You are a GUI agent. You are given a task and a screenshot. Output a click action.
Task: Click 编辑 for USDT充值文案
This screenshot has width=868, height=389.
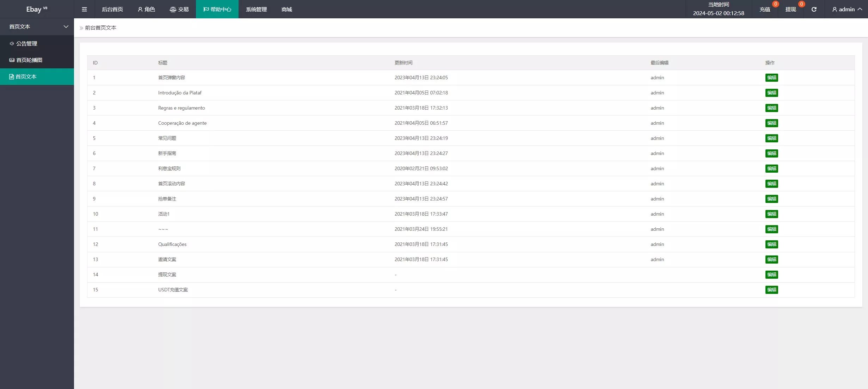[x=771, y=290]
